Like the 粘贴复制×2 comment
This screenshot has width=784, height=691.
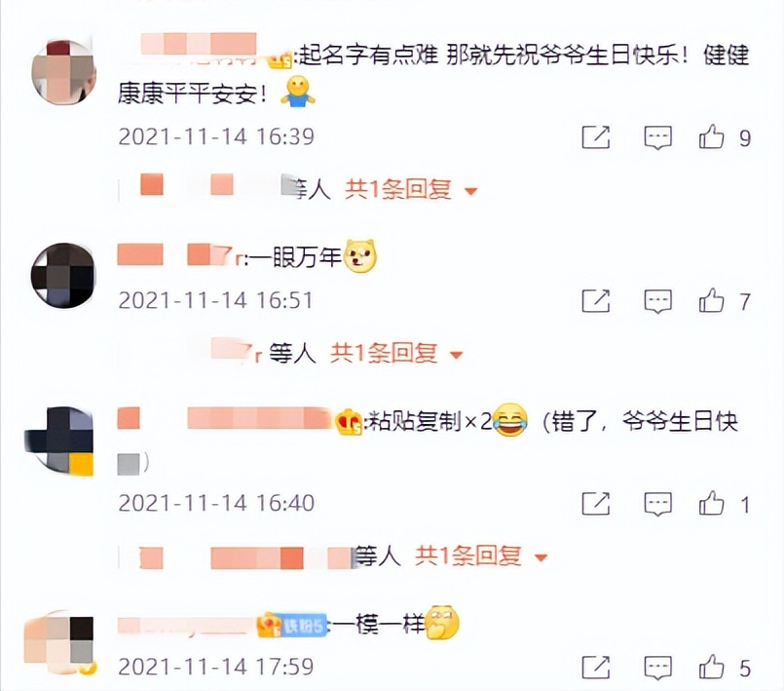click(712, 503)
